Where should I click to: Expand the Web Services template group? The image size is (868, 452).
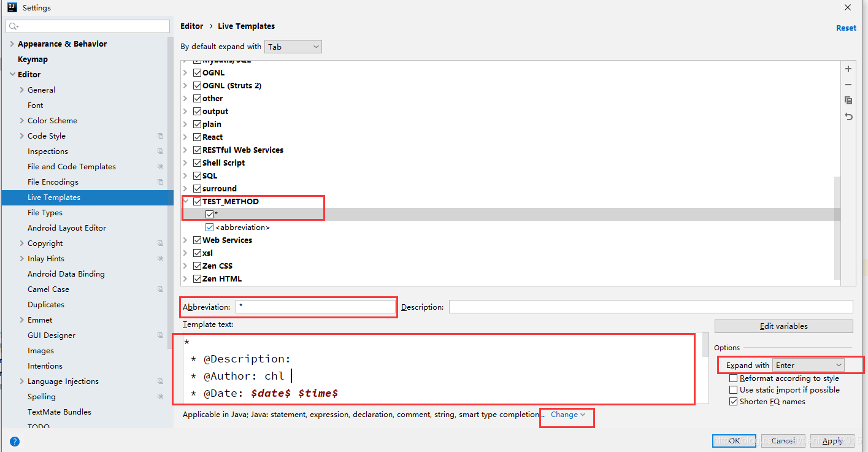click(186, 240)
